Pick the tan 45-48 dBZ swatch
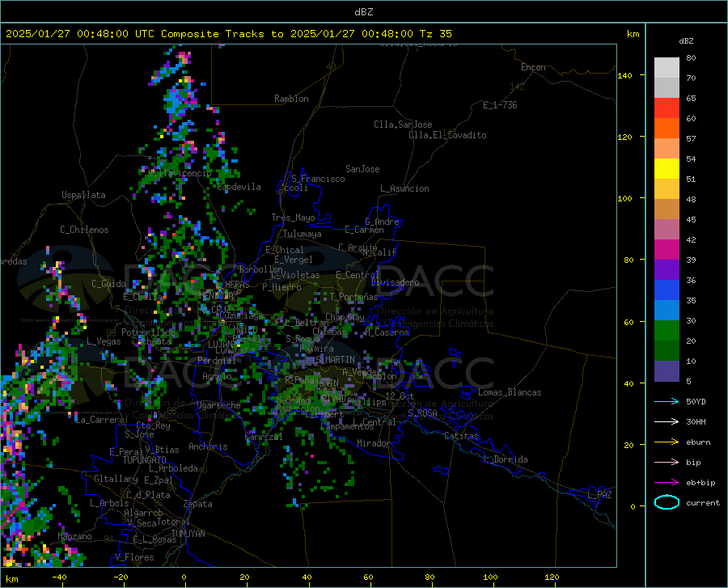This screenshot has width=728, height=588. (x=667, y=209)
